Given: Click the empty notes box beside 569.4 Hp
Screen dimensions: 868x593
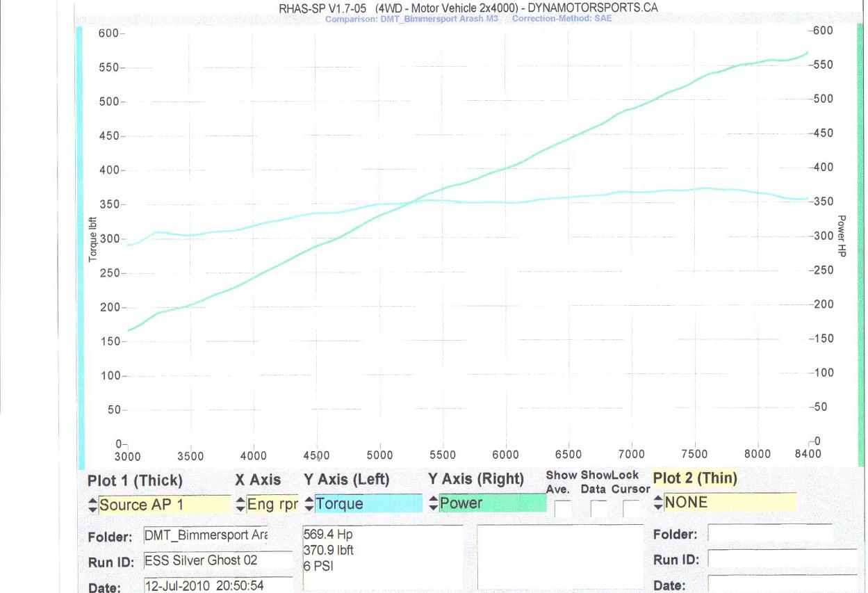Looking at the screenshot, I should click(559, 556).
